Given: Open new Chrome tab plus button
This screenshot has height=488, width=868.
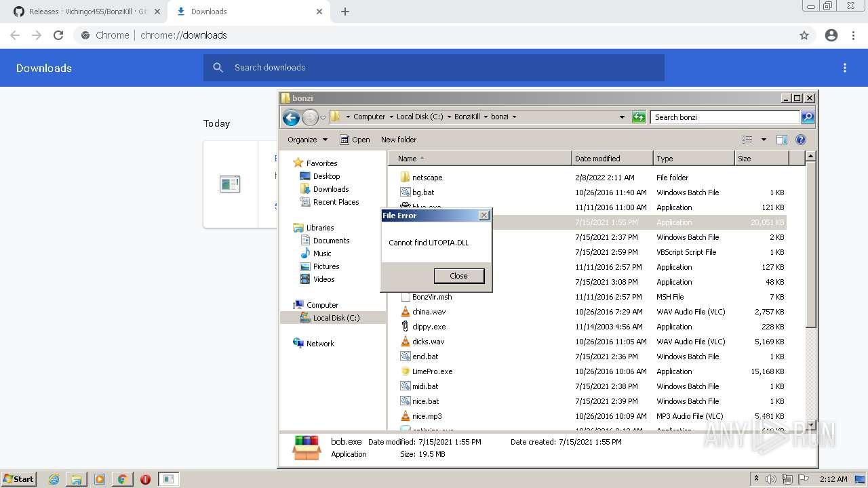Looking at the screenshot, I should pyautogui.click(x=345, y=12).
